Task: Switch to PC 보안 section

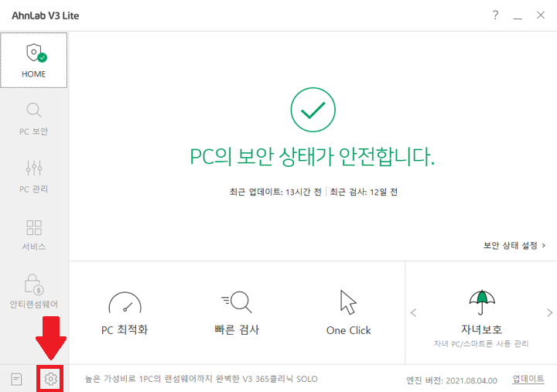Action: [x=34, y=119]
